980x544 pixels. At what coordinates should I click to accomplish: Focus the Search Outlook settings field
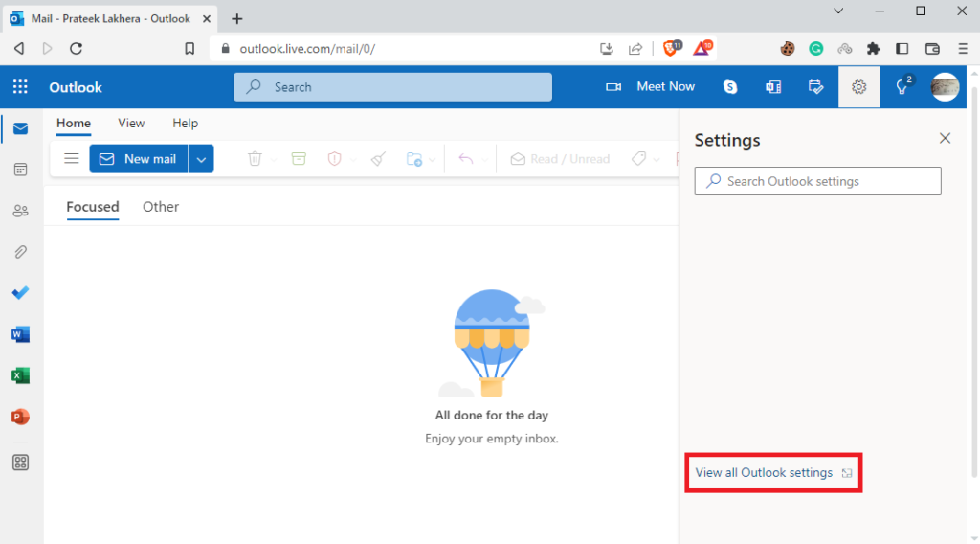coord(818,181)
